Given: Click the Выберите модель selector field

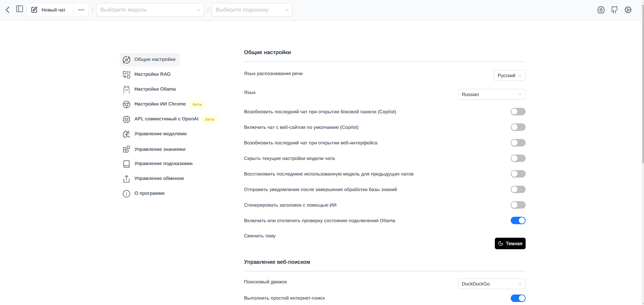Looking at the screenshot, I should click(150, 10).
